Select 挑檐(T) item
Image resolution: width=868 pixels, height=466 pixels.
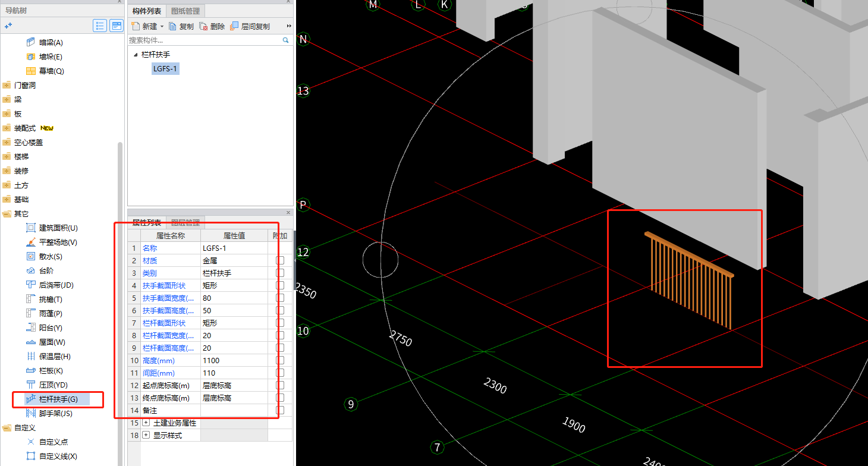tap(51, 299)
